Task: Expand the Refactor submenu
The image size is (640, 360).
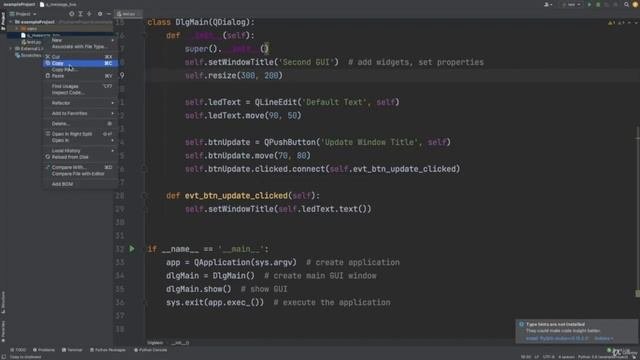Action: pos(113,103)
